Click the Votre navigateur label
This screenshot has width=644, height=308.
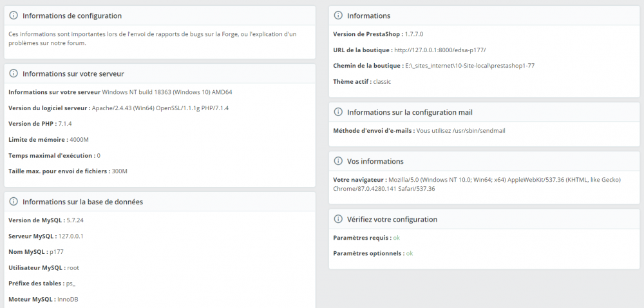(x=360, y=180)
